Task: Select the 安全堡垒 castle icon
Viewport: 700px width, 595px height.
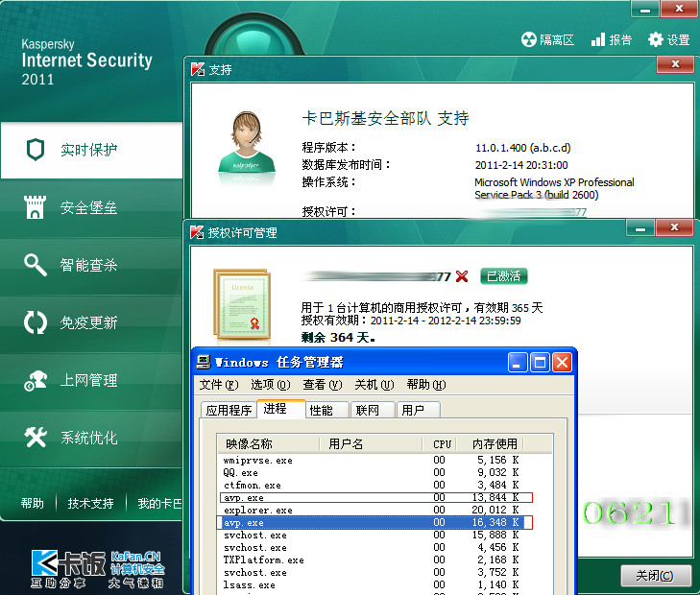Action: pos(36,207)
